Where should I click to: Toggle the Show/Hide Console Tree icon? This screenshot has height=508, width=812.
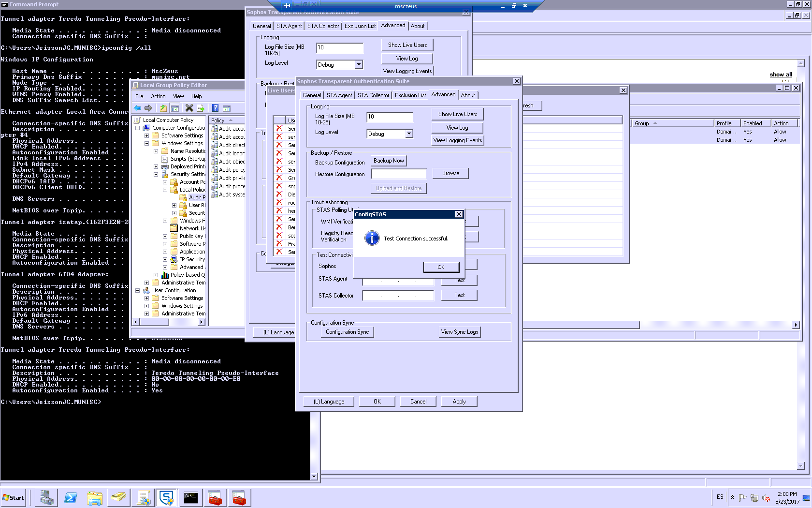pos(175,108)
